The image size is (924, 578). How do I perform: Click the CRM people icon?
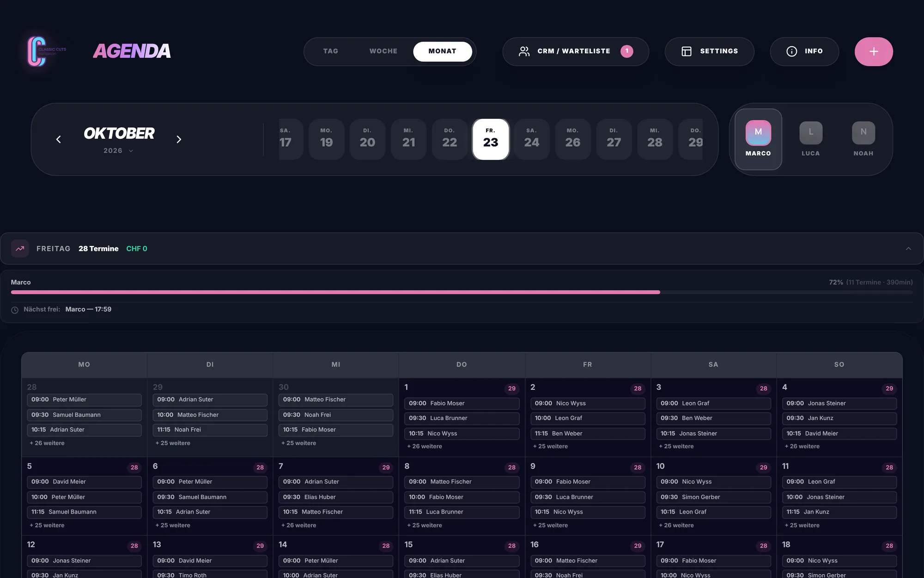pos(524,51)
